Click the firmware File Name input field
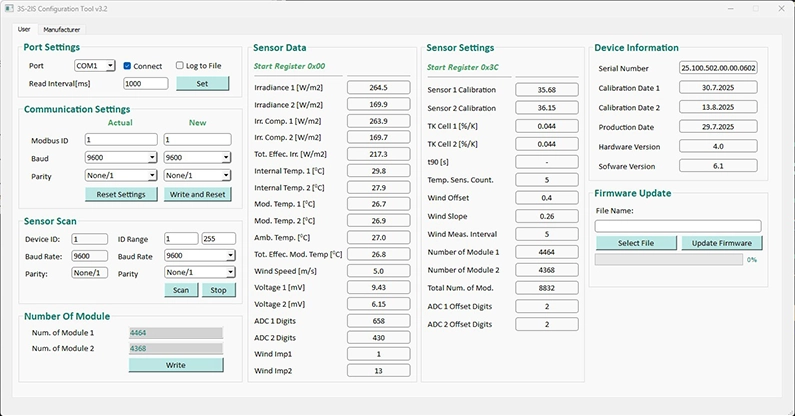The height and width of the screenshot is (416, 795). point(678,226)
